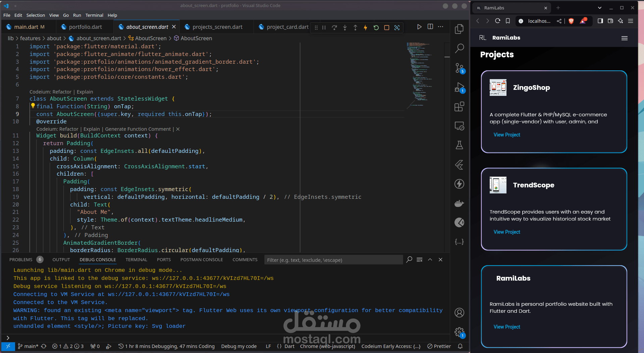Open the Explorer view in VS Code
This screenshot has width=644, height=353.
(x=459, y=29)
